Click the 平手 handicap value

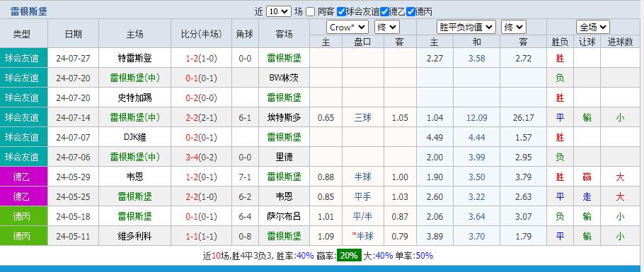coord(362,196)
